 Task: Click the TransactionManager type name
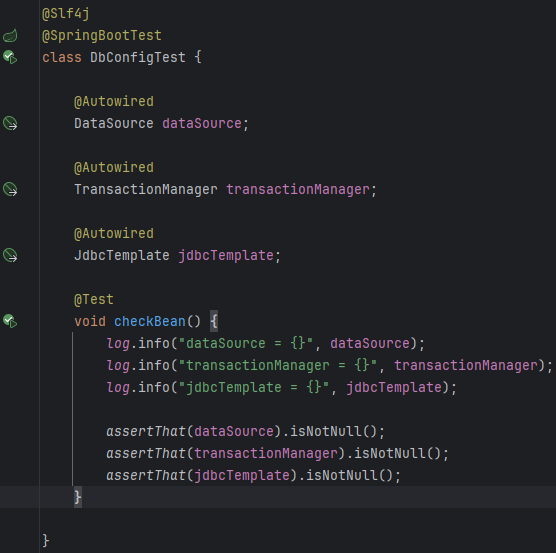coord(146,189)
